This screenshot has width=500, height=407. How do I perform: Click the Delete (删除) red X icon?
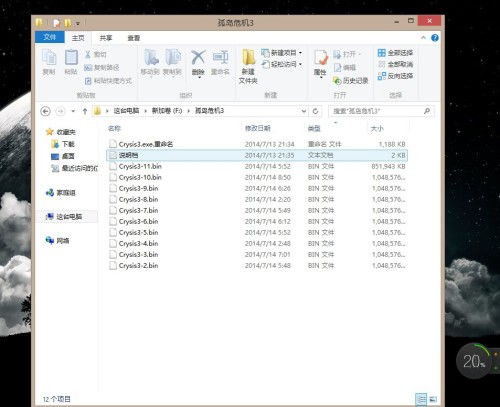click(x=198, y=58)
